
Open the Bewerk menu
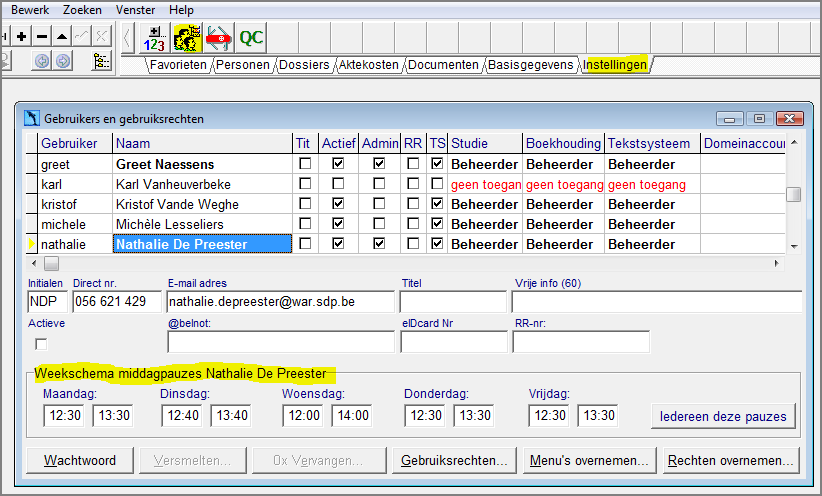tap(30, 10)
